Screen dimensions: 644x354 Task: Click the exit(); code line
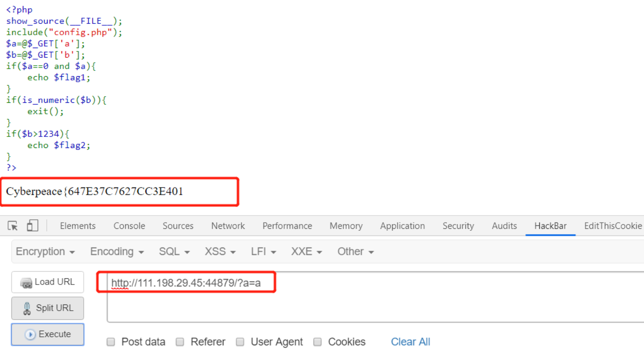[x=45, y=111]
